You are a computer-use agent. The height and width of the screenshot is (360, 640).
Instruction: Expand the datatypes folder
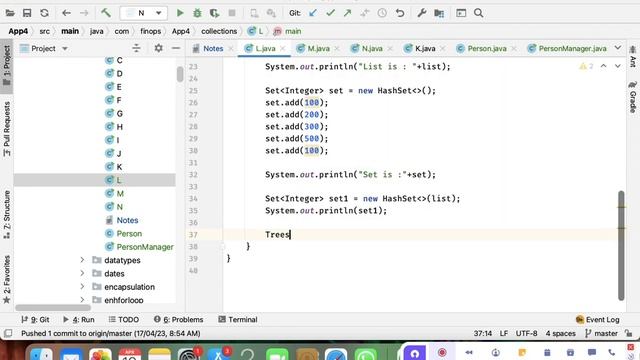click(82, 260)
